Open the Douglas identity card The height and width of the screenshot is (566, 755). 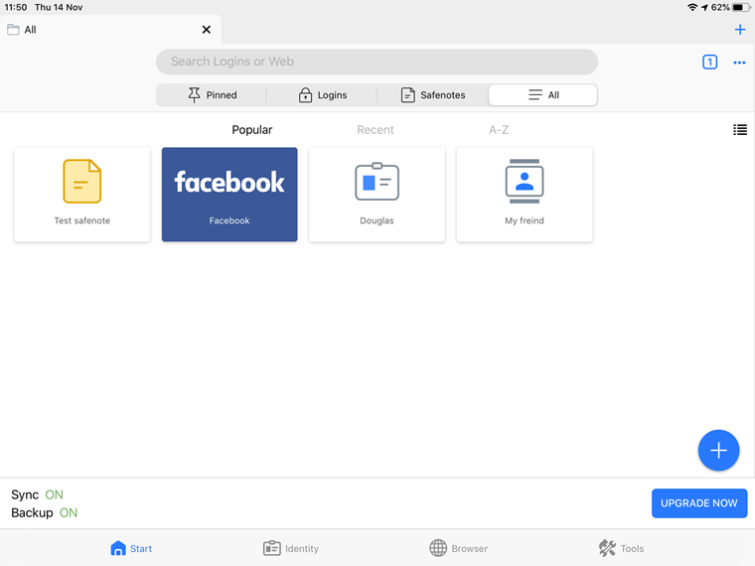[377, 195]
